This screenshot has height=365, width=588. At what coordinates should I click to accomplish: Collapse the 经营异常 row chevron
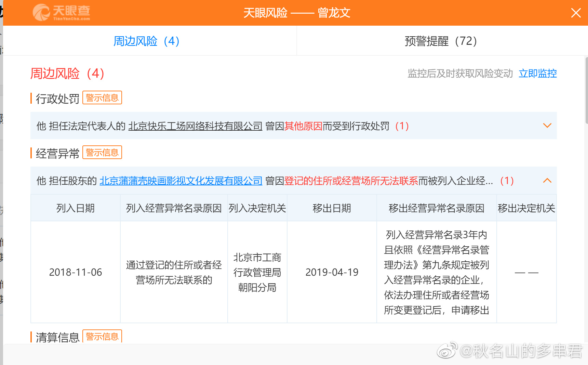[547, 180]
